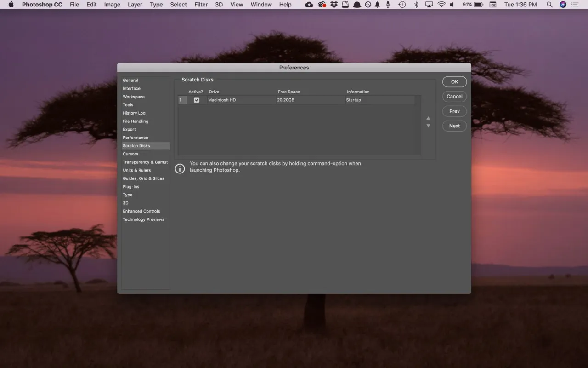Open the Photoshop CC menu
This screenshot has width=588, height=368.
pyautogui.click(x=42, y=5)
